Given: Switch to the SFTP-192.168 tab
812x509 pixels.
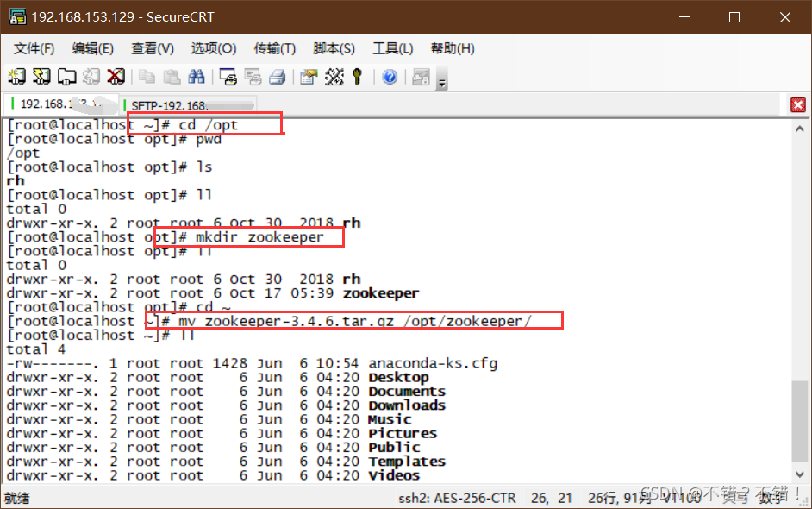Looking at the screenshot, I should coord(189,105).
